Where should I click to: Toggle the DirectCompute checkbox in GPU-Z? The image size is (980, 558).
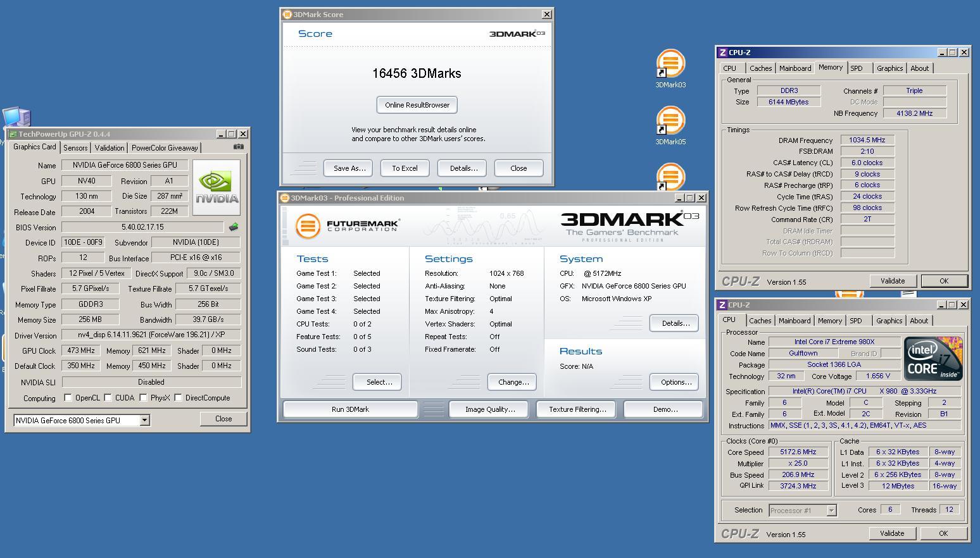(178, 398)
